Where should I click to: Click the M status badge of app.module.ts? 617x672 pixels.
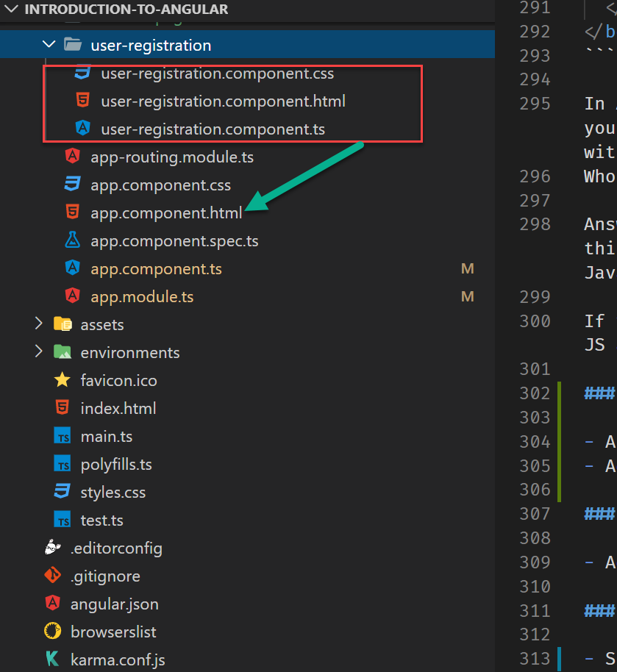pyautogui.click(x=468, y=296)
